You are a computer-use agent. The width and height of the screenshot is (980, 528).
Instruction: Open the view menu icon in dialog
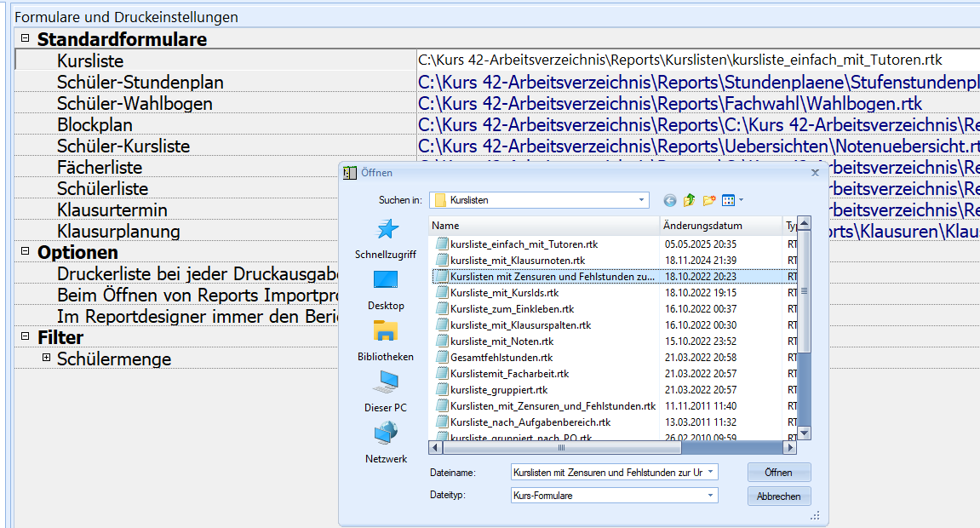click(728, 201)
